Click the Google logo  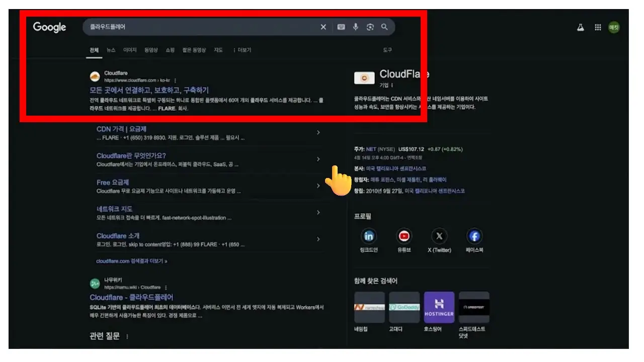[x=49, y=27]
